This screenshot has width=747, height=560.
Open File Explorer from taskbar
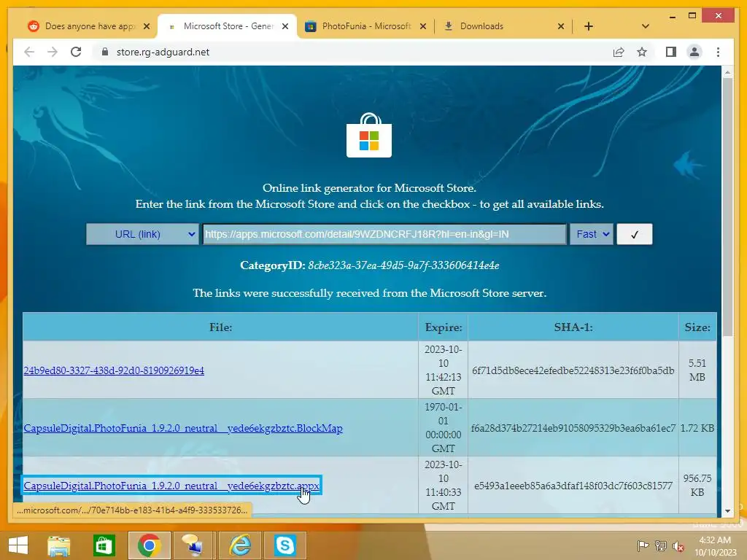pos(58,545)
